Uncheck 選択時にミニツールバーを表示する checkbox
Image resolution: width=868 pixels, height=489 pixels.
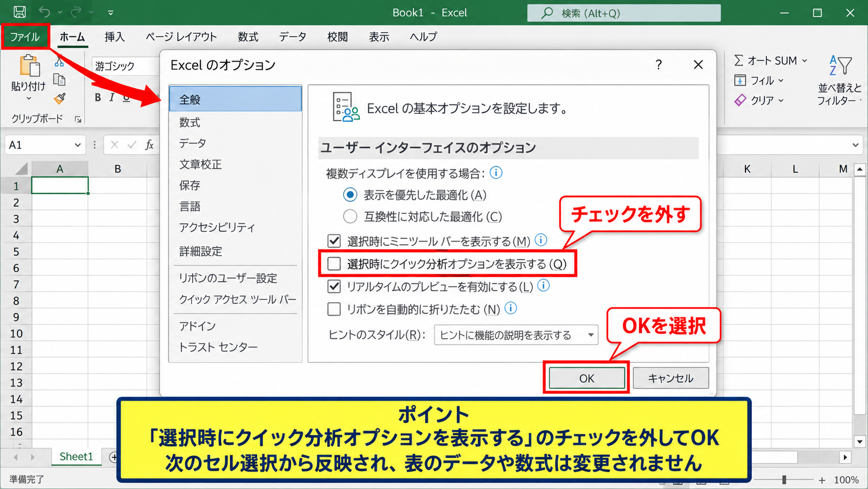(x=334, y=241)
